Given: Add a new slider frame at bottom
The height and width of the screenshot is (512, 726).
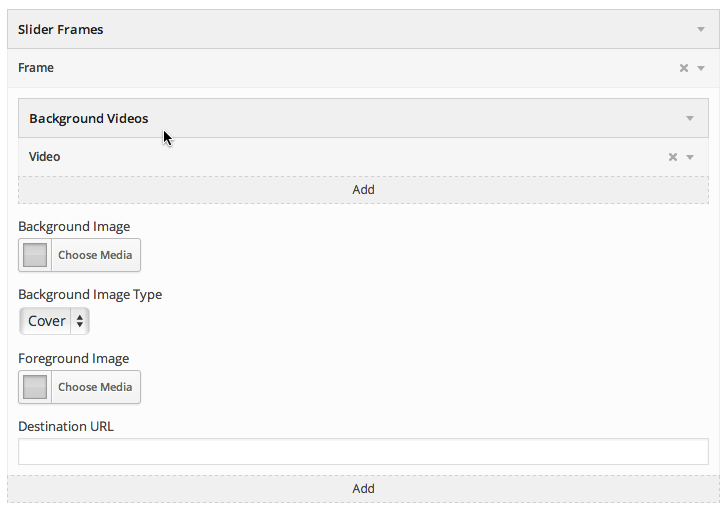Looking at the screenshot, I should point(363,489).
